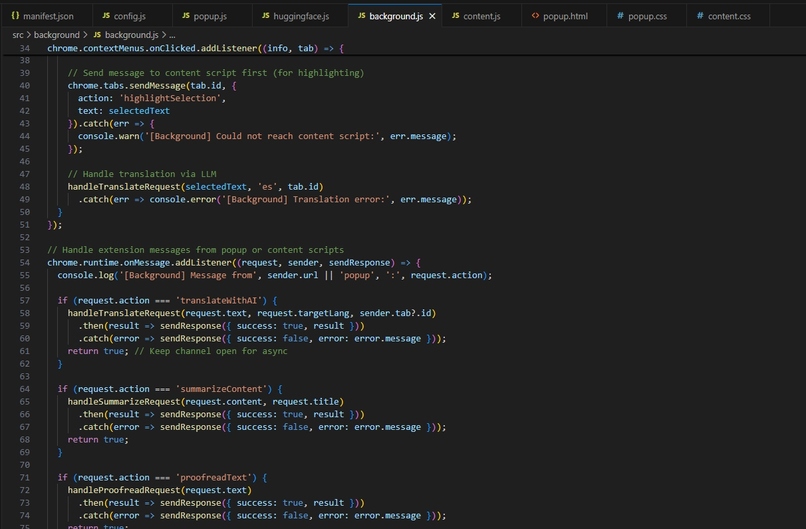
Task: Click the HTML icon on popup.html tab
Action: [535, 15]
